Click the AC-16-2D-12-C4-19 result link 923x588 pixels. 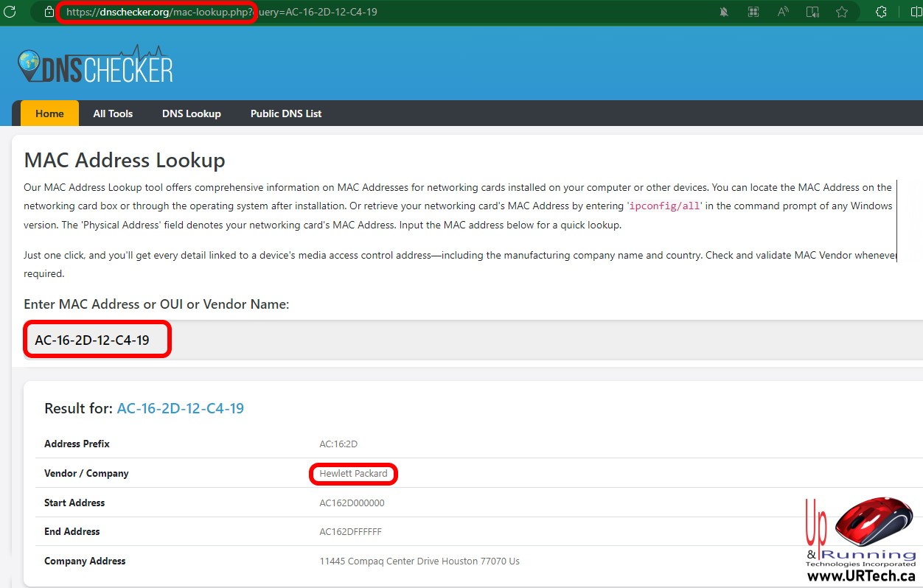[181, 408]
